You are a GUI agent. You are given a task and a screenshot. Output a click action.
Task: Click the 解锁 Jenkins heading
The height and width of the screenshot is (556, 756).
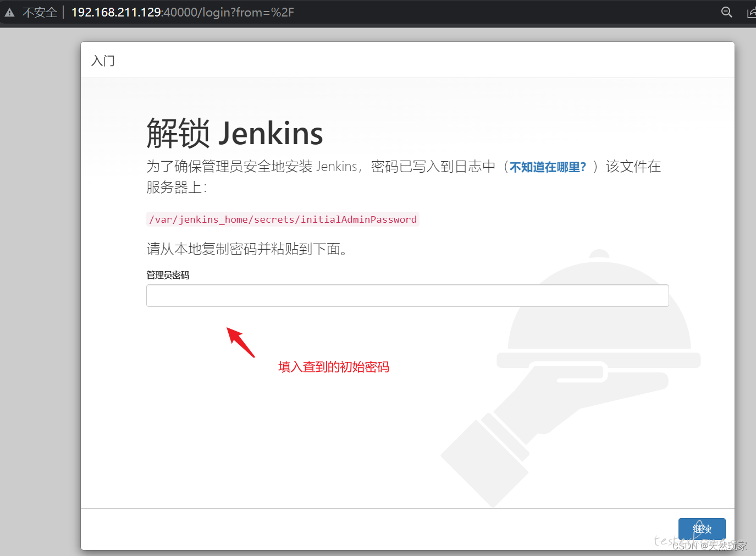[x=235, y=134]
